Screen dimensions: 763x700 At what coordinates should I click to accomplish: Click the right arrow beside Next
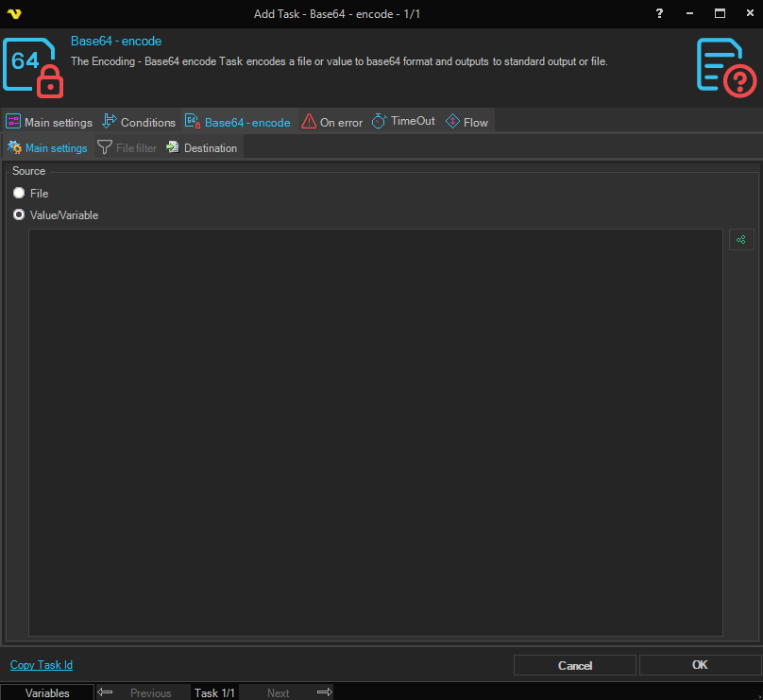[x=324, y=692]
